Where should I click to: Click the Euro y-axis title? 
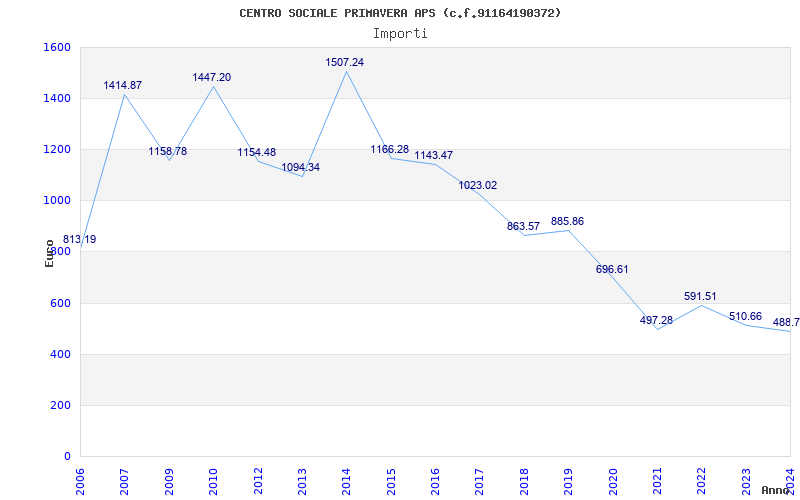tap(49, 254)
